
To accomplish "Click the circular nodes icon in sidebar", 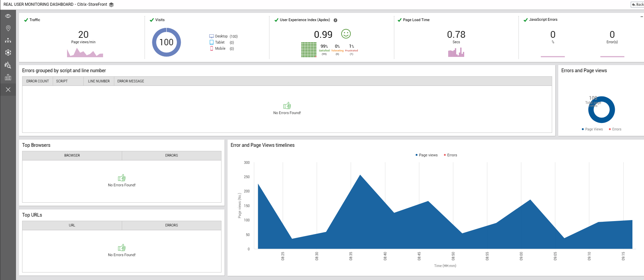I will [8, 52].
